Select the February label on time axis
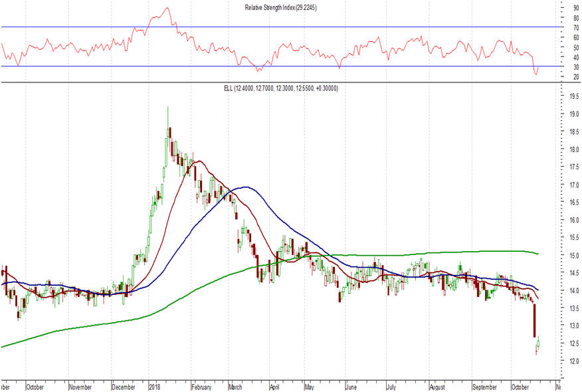Screen dimensions: 582x392 [202, 386]
